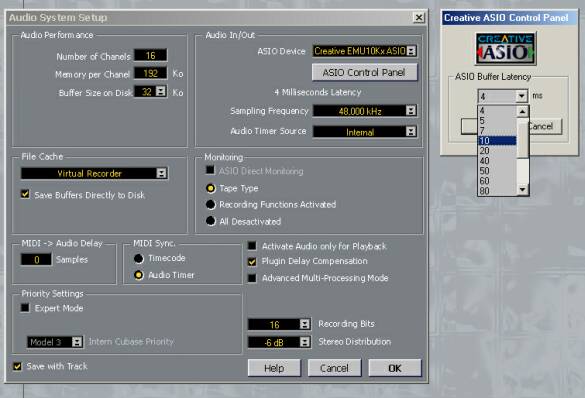Enable Expert Mode checkbox

tap(25, 308)
